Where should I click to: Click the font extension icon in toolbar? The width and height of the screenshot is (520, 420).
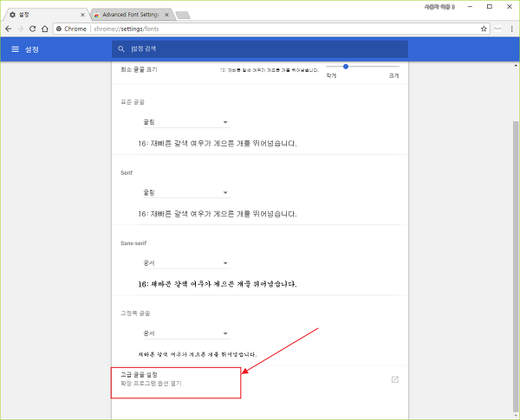click(x=497, y=29)
